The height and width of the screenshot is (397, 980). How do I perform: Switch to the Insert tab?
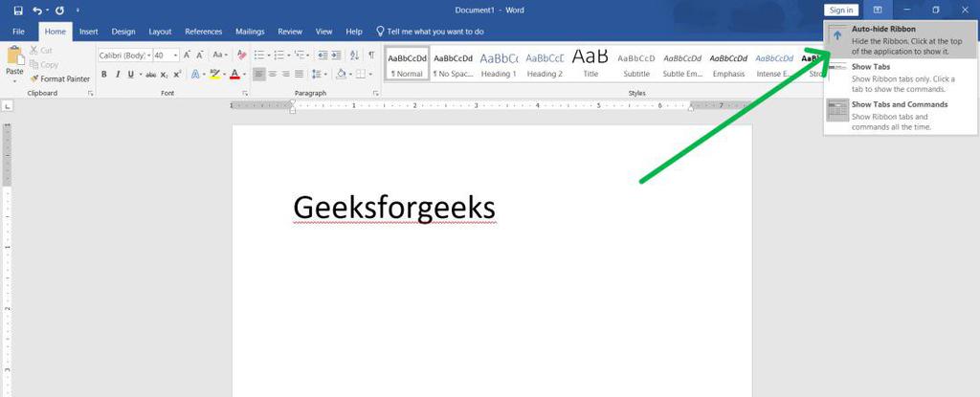(89, 32)
